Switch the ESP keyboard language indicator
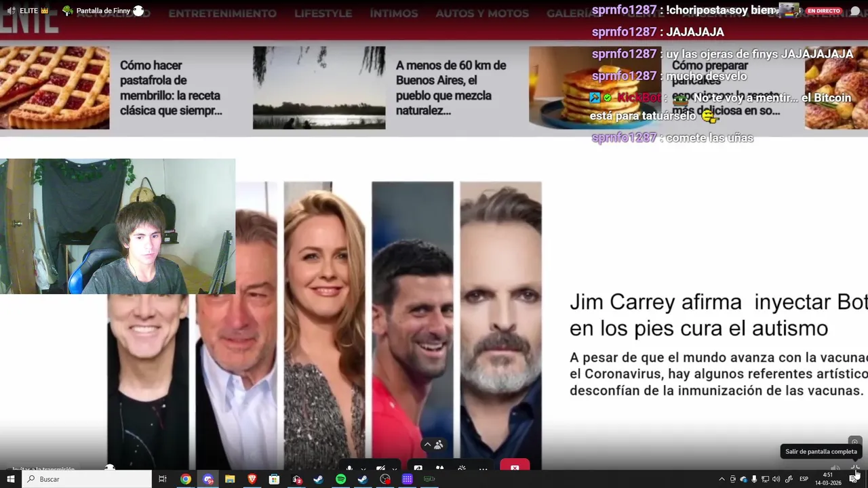 804,479
